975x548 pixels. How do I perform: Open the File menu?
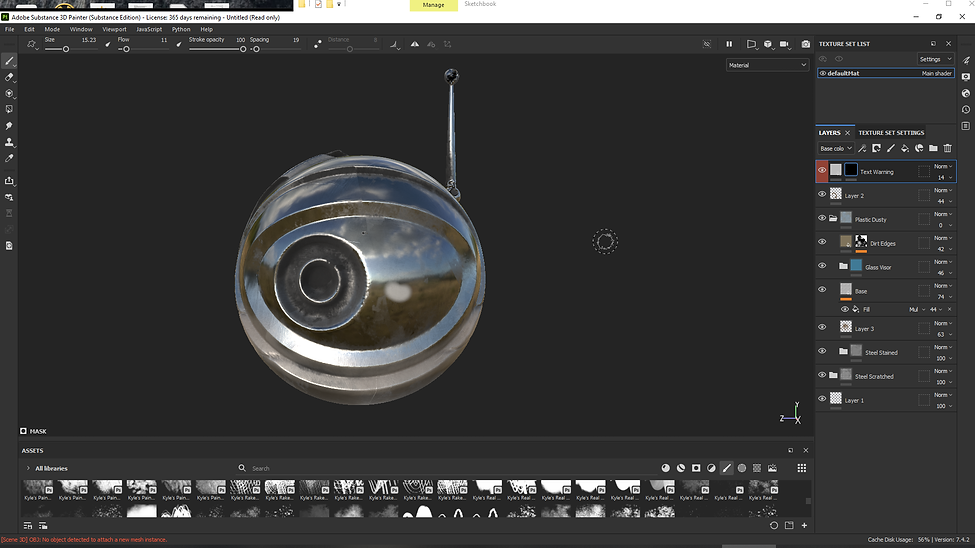click(10, 29)
